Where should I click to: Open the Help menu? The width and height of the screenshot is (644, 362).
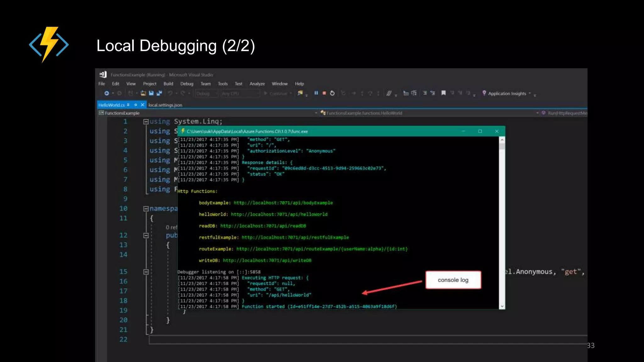[x=299, y=84]
